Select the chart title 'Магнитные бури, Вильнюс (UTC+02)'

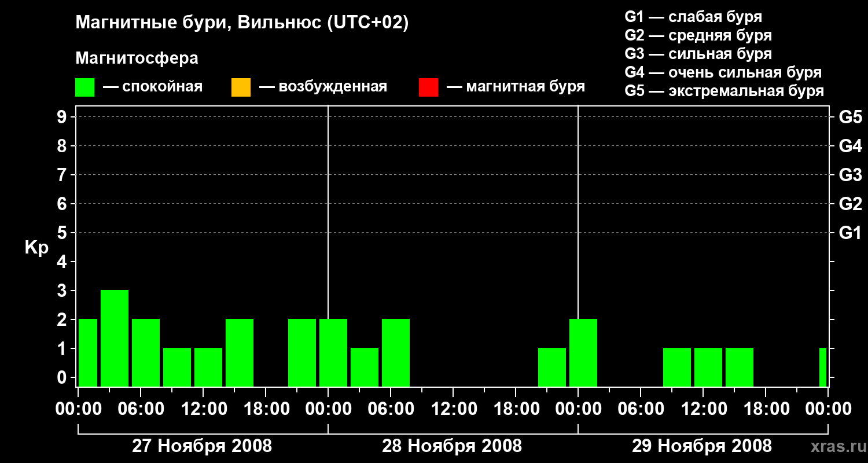(242, 23)
